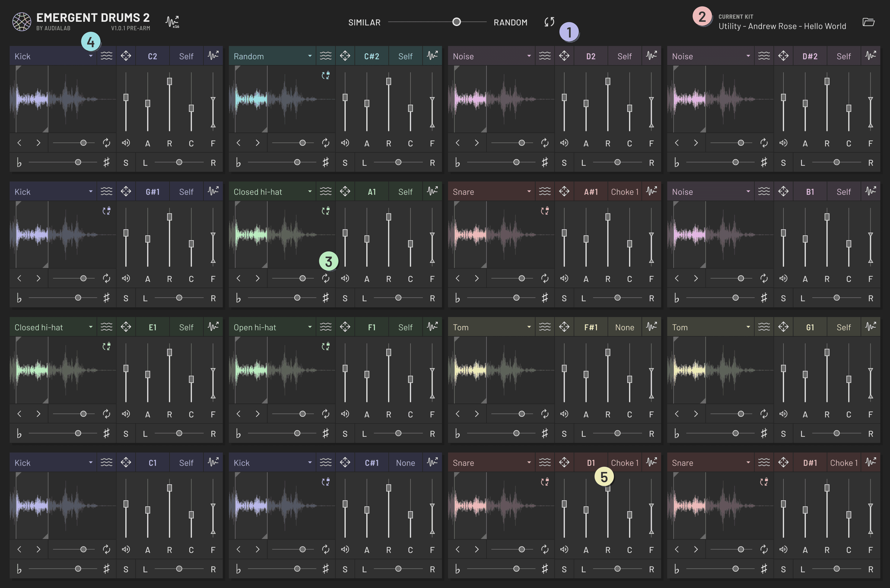Image resolution: width=890 pixels, height=588 pixels.
Task: Mute the Kick C2 pad with the speaker icon
Action: coord(126,142)
